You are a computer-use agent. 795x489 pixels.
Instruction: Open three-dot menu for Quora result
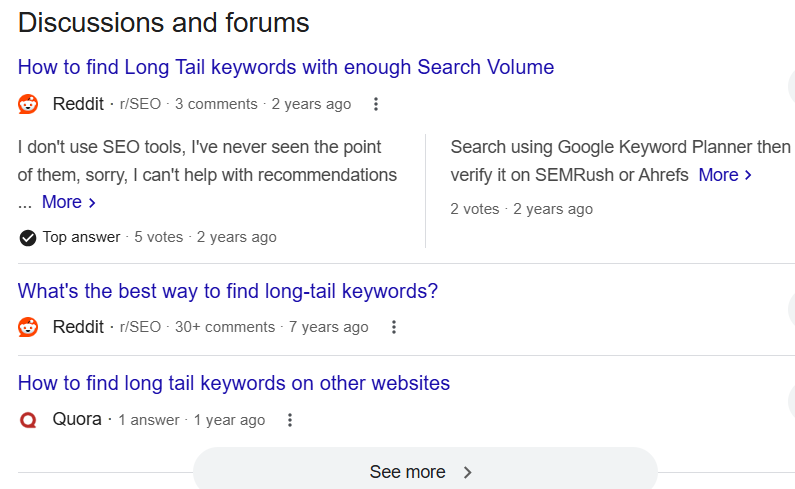point(290,420)
